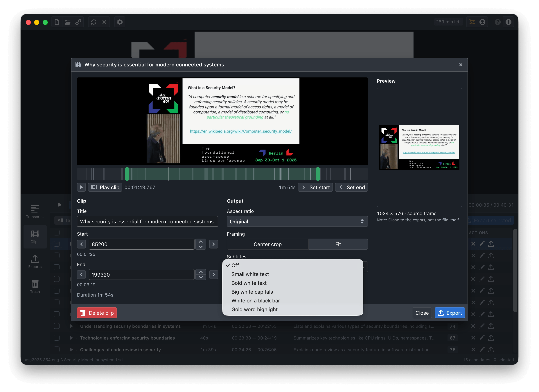Viewport: 539px width, 392px height.
Task: Click the green end handle on timeline
Action: tap(318, 174)
